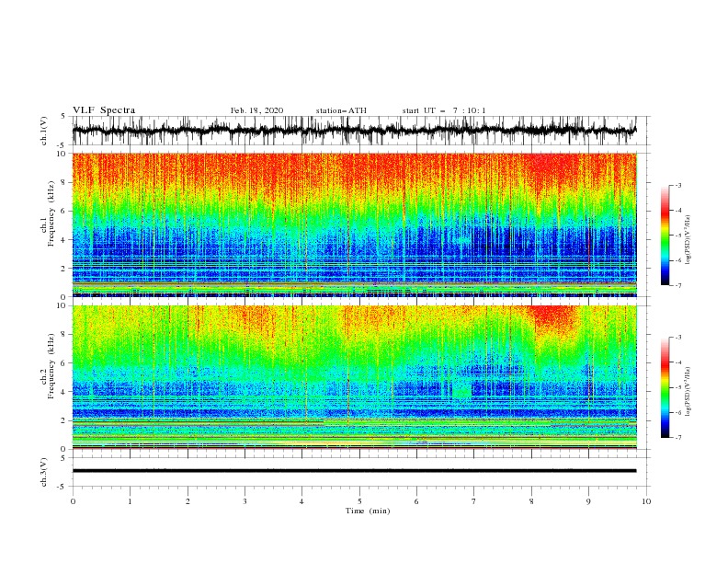Click time axis tick label "9"
The image size is (728, 563).
[589, 501]
